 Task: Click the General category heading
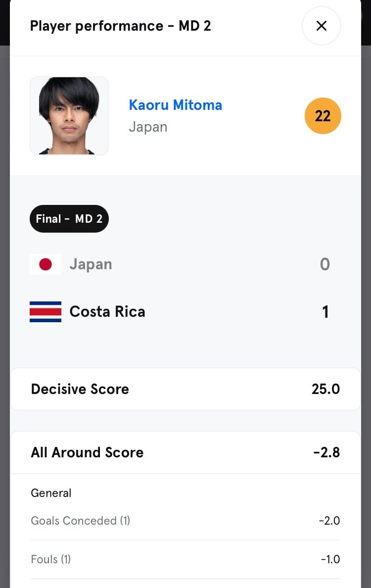51,493
